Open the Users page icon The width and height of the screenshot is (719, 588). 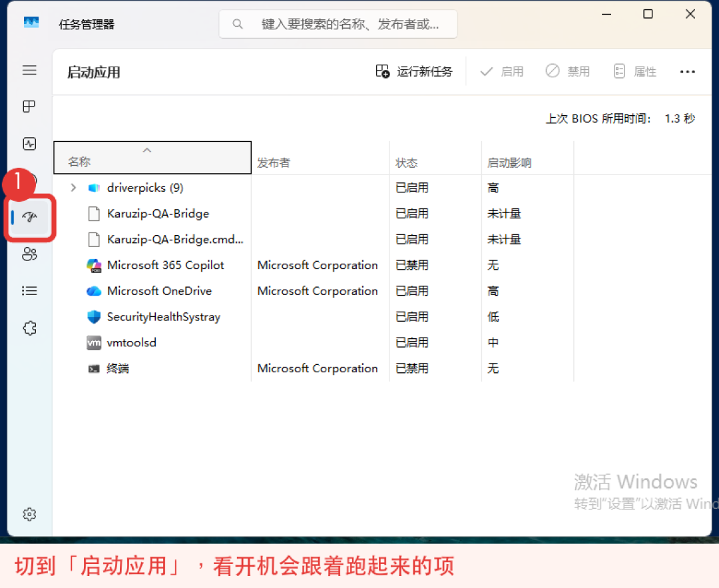[29, 254]
